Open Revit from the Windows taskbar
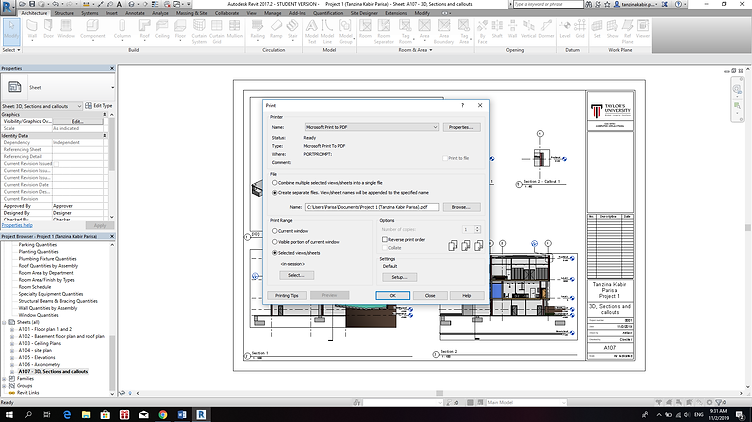 point(201,414)
